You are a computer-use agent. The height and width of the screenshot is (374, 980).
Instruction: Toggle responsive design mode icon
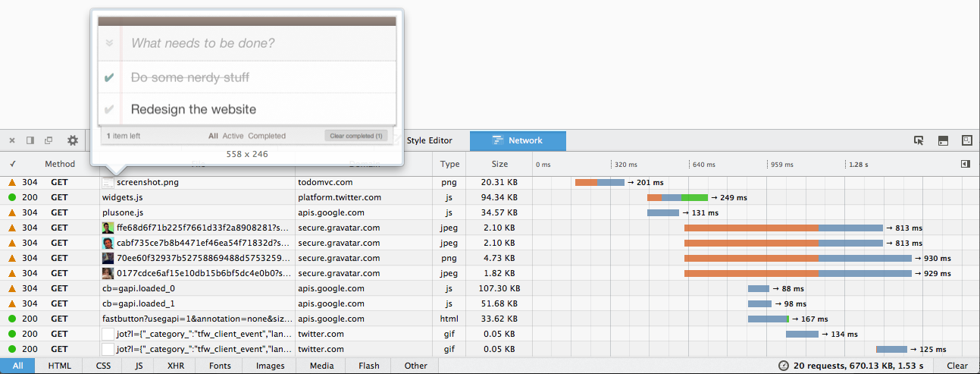pyautogui.click(x=967, y=140)
